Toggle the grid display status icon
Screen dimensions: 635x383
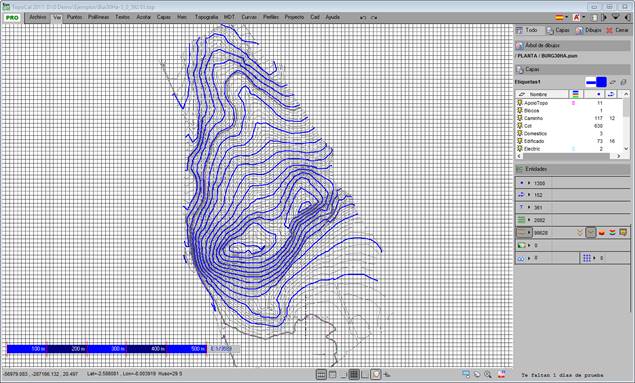(x=354, y=375)
